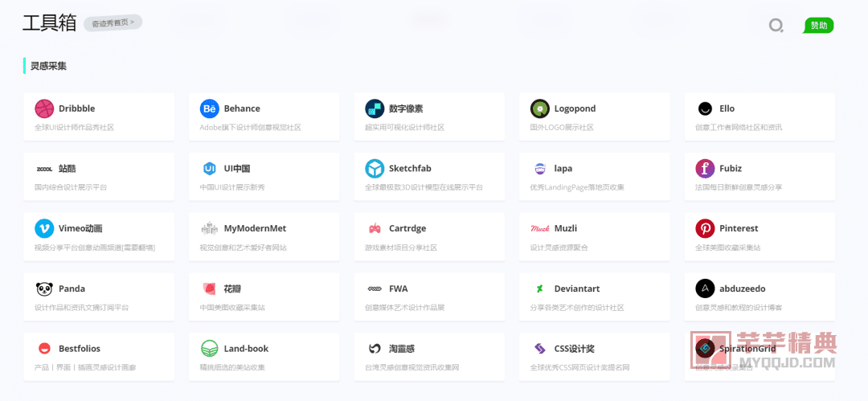Screen dimensions: 868x401
Task: Click the 工具箱 page title
Action: click(x=49, y=23)
